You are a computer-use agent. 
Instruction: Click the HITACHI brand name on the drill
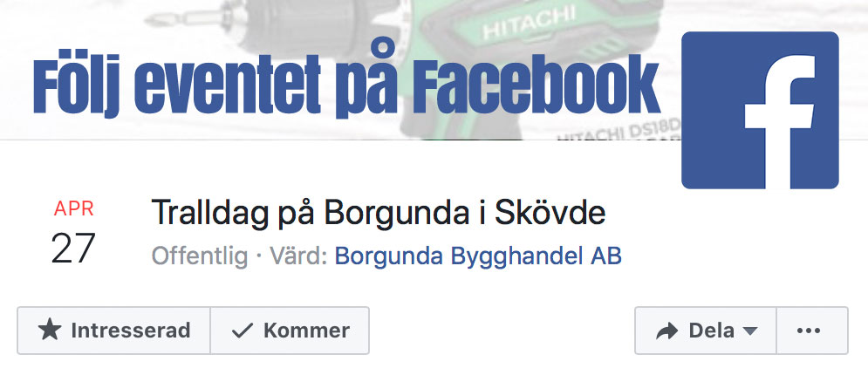tap(529, 24)
